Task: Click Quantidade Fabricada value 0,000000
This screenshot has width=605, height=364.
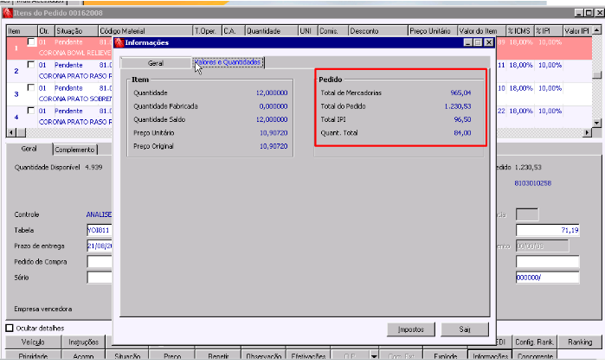Action: tap(274, 106)
